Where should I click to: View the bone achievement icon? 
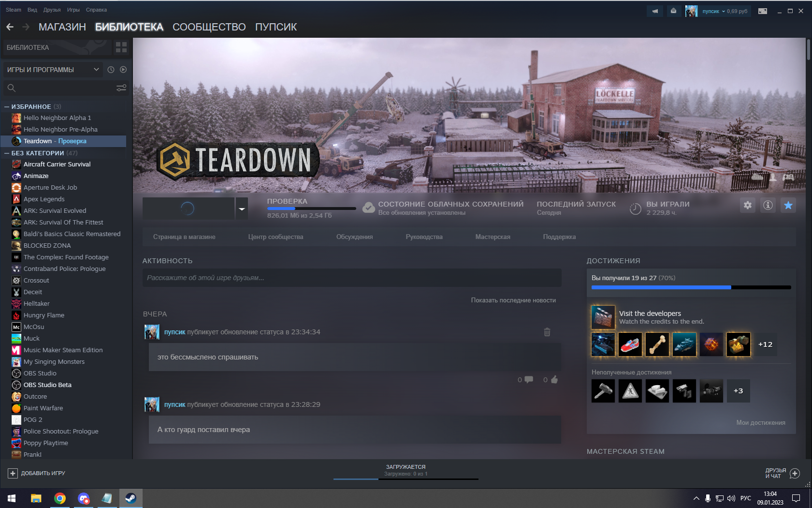(x=657, y=344)
